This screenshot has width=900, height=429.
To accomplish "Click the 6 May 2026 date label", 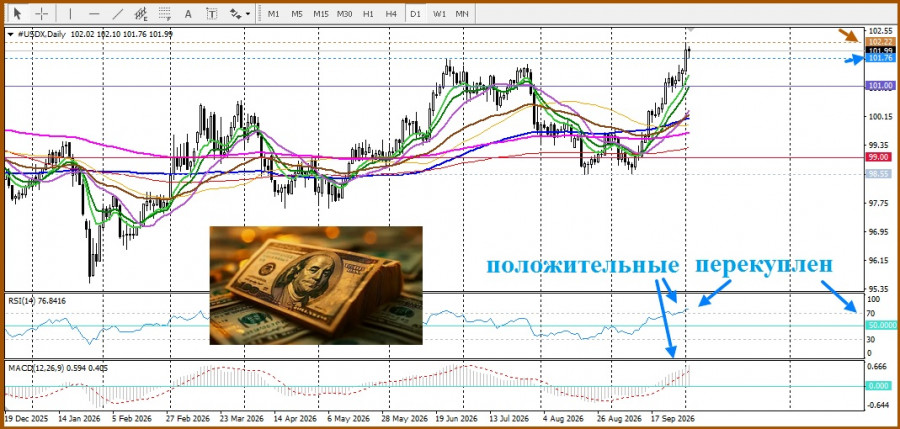I will click(348, 419).
